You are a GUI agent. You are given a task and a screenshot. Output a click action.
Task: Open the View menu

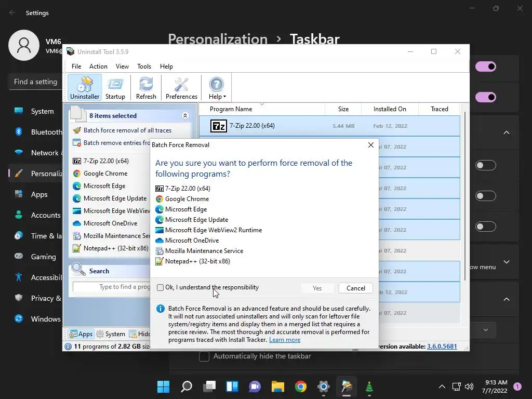coord(122,66)
